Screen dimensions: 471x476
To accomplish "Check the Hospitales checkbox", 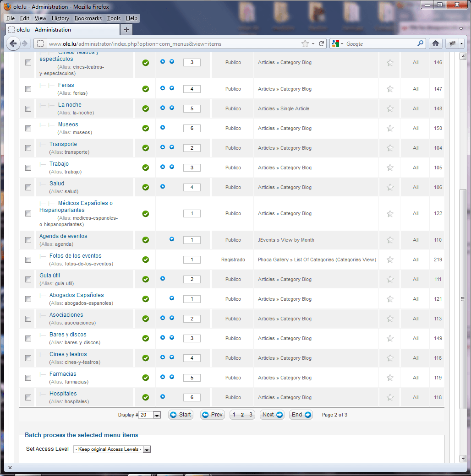I will tap(28, 398).
